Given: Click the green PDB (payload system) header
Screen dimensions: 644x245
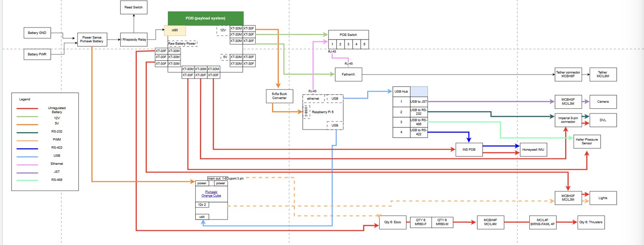Looking at the screenshot, I should click(x=206, y=18).
